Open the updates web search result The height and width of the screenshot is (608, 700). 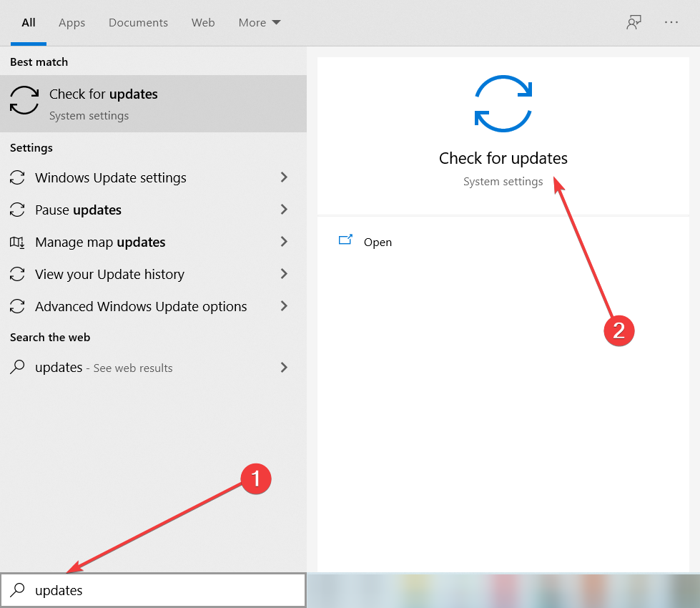click(x=153, y=368)
